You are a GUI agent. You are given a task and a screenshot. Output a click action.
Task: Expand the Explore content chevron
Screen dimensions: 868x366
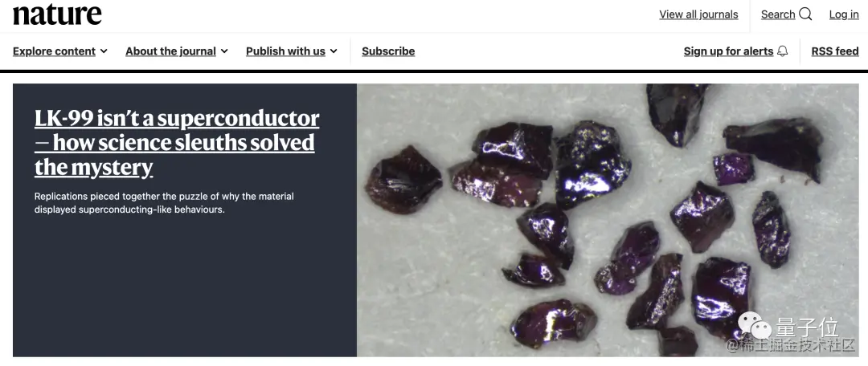coord(104,51)
